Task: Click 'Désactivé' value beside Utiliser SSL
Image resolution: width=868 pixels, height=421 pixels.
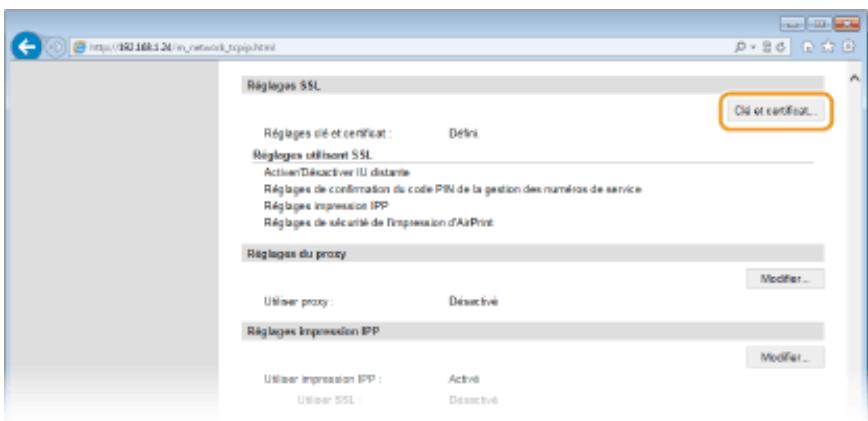Action: pos(473,399)
